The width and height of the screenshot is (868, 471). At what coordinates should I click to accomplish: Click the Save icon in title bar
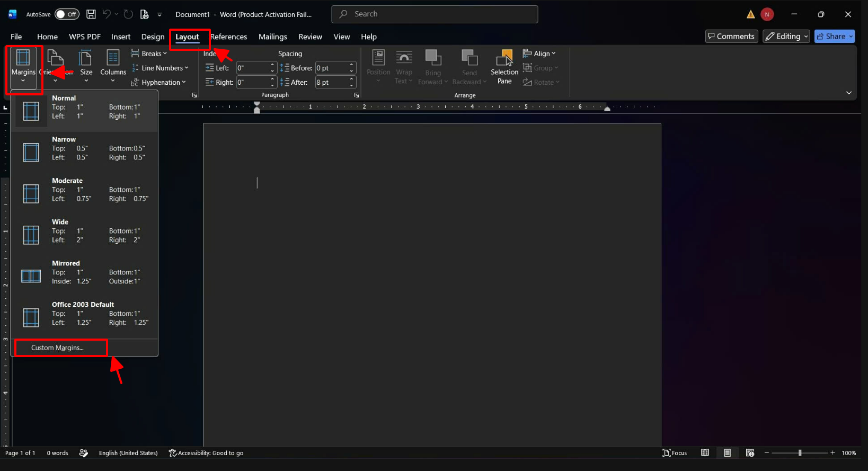pos(91,14)
